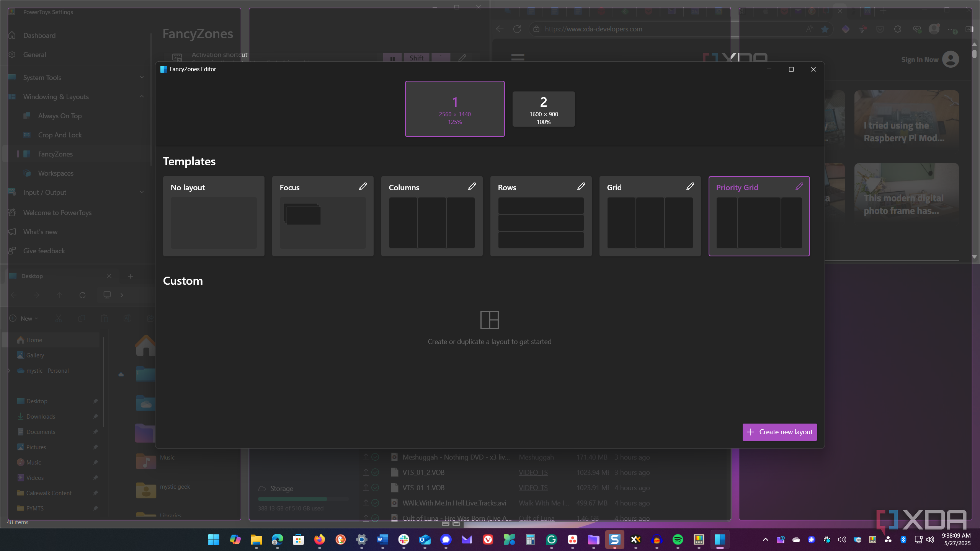Show hidden system tray icons

pos(765,540)
